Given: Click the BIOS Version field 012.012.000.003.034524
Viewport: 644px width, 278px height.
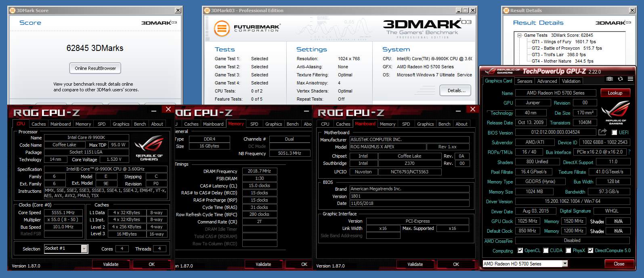Looking at the screenshot, I should tap(556, 132).
